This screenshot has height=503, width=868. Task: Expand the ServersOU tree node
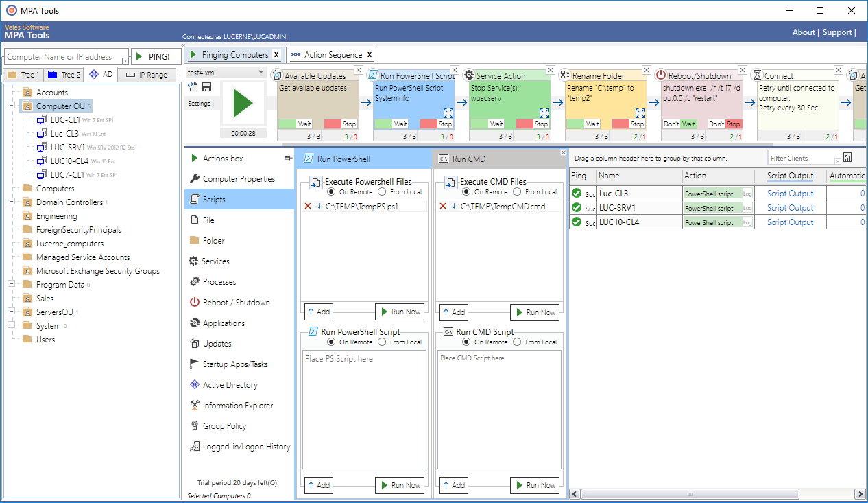(11, 312)
